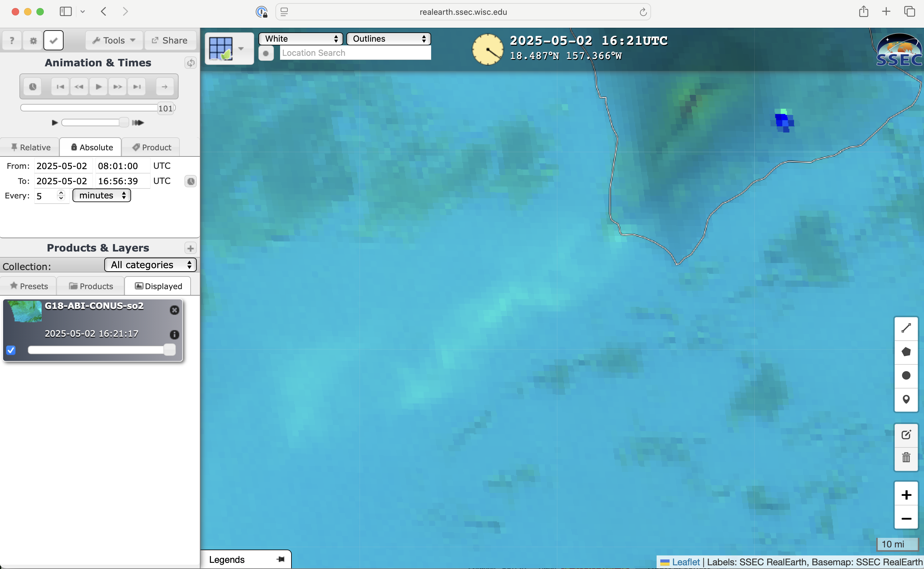Open the All categories collection dropdown
The width and height of the screenshot is (924, 569).
(x=151, y=265)
